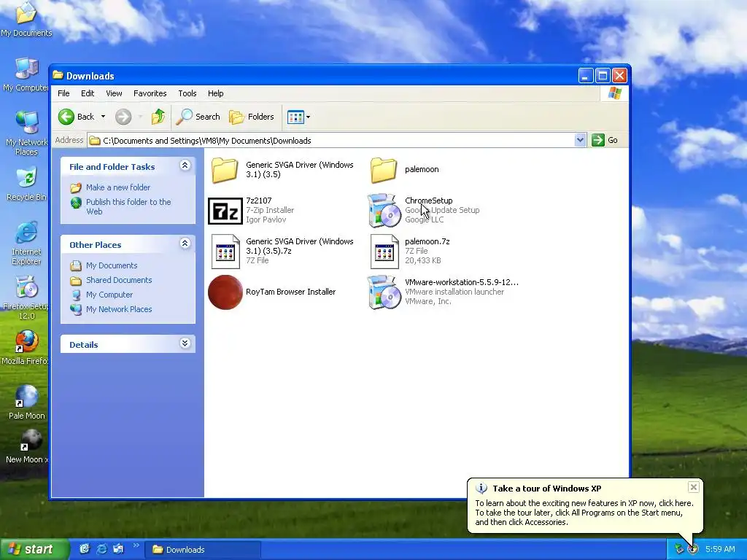Click the safely remove hardware tray icon
The width and height of the screenshot is (747, 560).
pos(679,549)
